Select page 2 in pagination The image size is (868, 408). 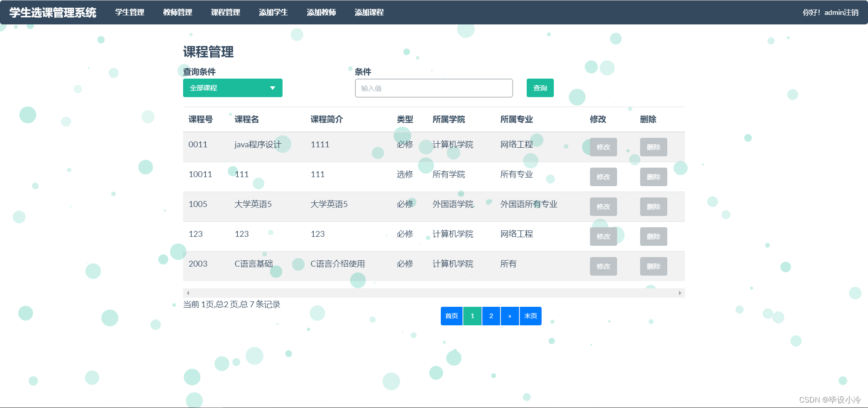pyautogui.click(x=491, y=316)
